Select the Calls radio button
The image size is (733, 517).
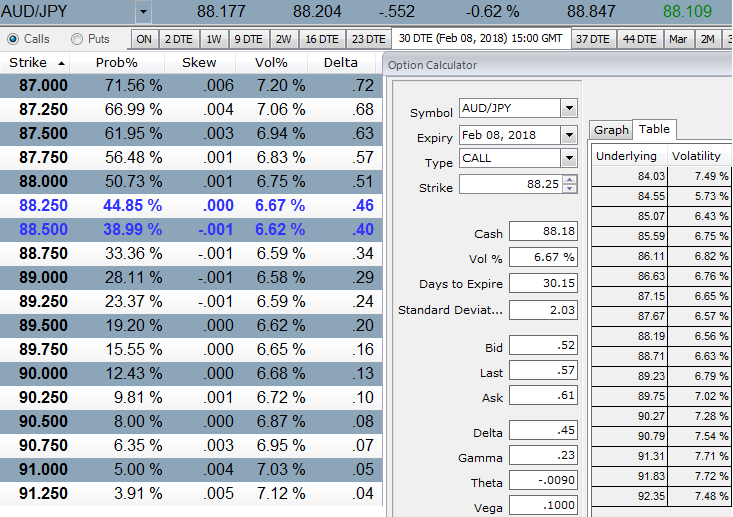click(13, 39)
